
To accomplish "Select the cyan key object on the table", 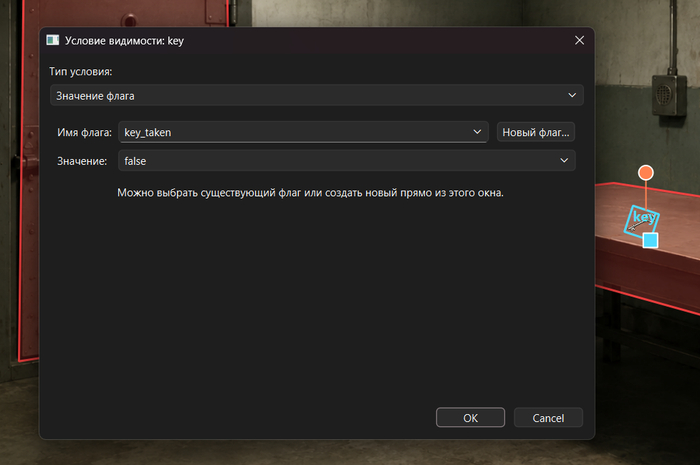I will (x=639, y=220).
